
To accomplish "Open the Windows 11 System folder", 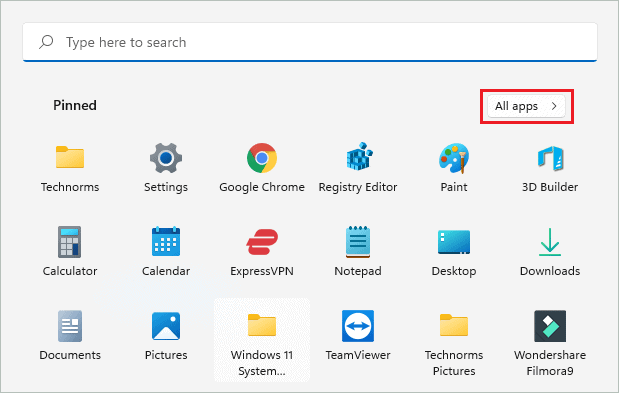I will [262, 340].
